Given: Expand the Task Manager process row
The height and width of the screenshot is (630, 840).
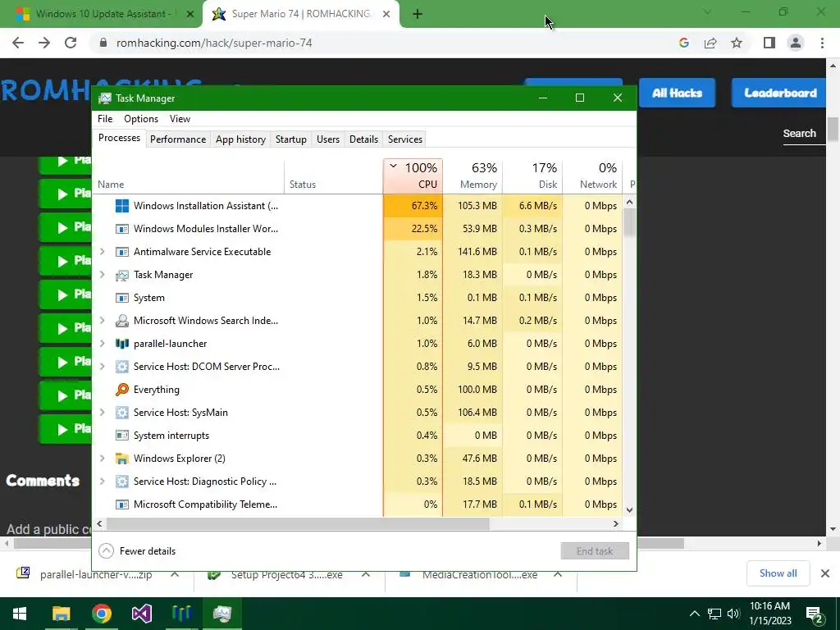Looking at the screenshot, I should 103,274.
